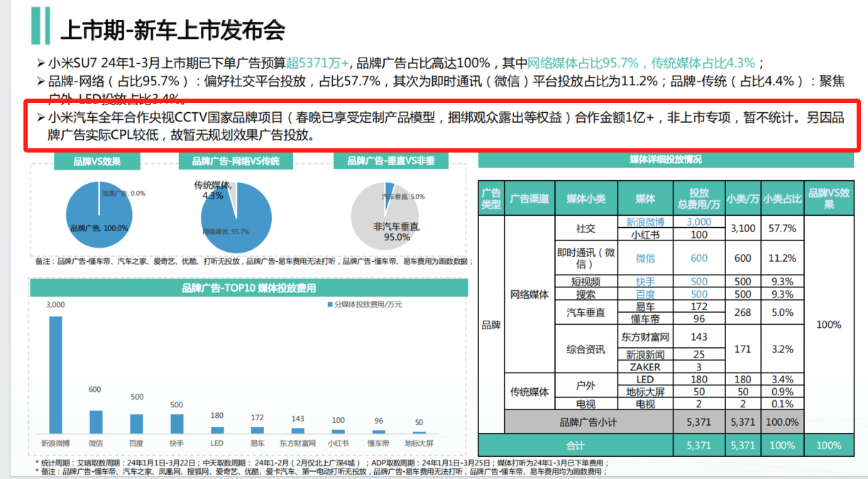Click the arrow bullet before 小米汽车全年合作央视

(x=40, y=118)
